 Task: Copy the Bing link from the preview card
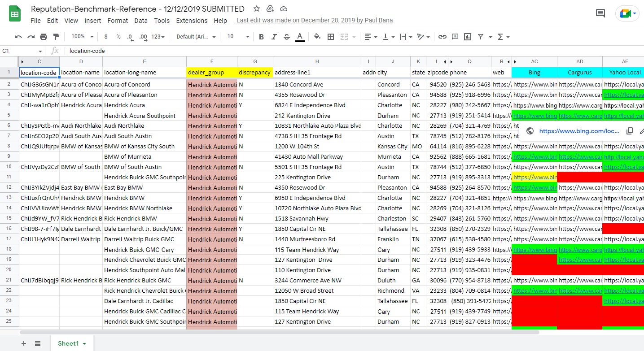pyautogui.click(x=630, y=131)
